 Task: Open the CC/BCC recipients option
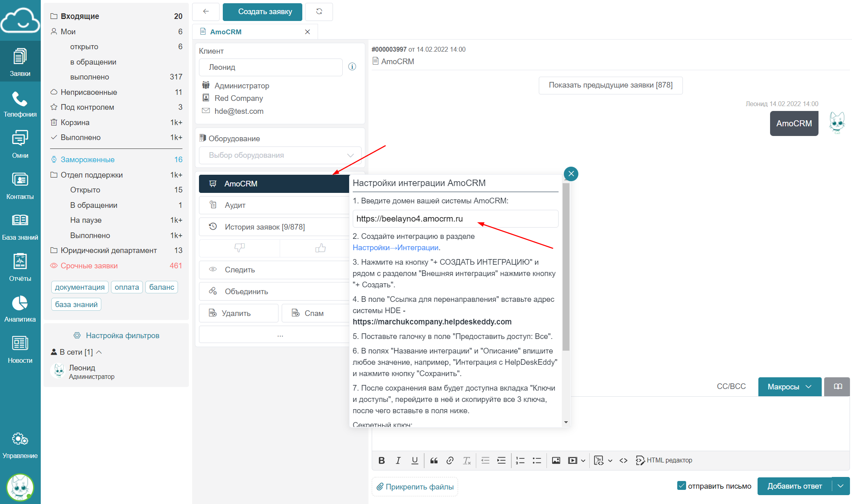pos(731,386)
